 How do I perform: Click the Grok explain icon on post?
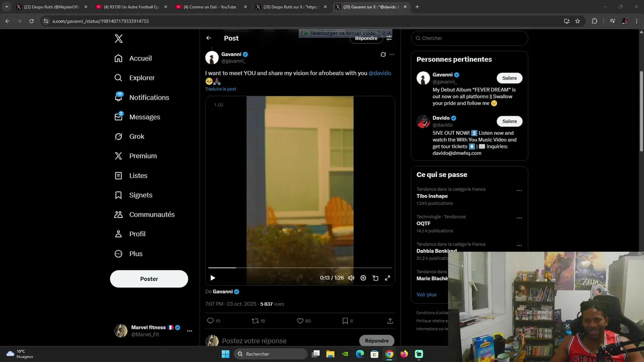coord(383,54)
